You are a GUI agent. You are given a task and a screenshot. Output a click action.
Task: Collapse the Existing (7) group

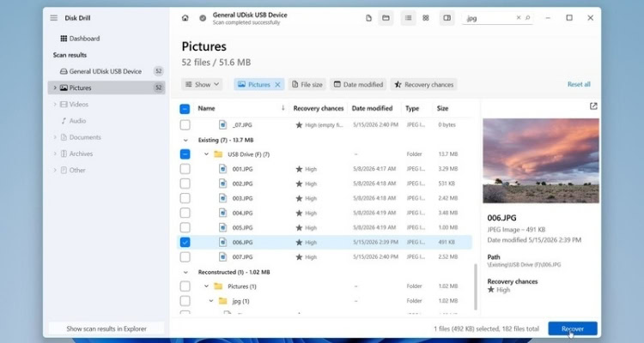coord(185,141)
